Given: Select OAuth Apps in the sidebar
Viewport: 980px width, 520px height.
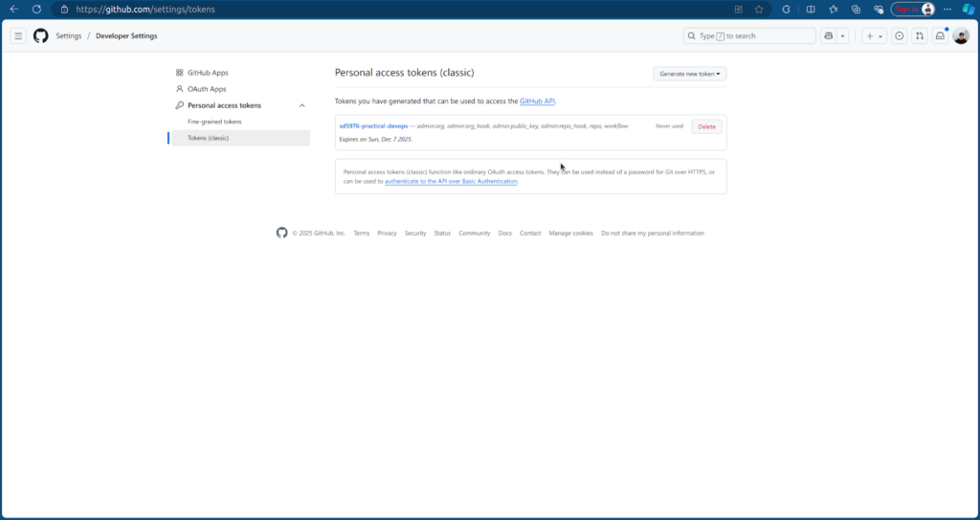Looking at the screenshot, I should pos(207,89).
